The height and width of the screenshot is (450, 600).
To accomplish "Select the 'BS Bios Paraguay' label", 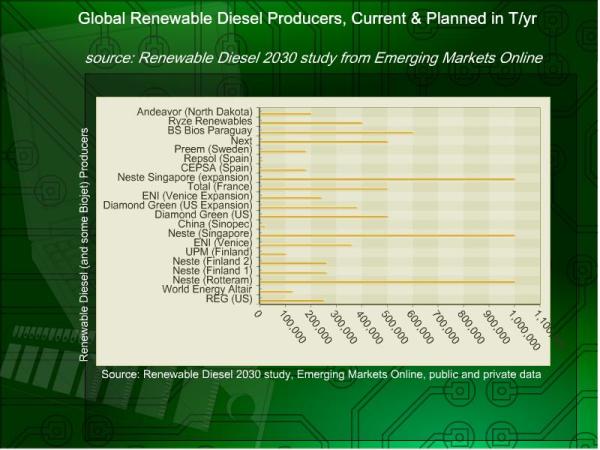I will pyautogui.click(x=210, y=130).
